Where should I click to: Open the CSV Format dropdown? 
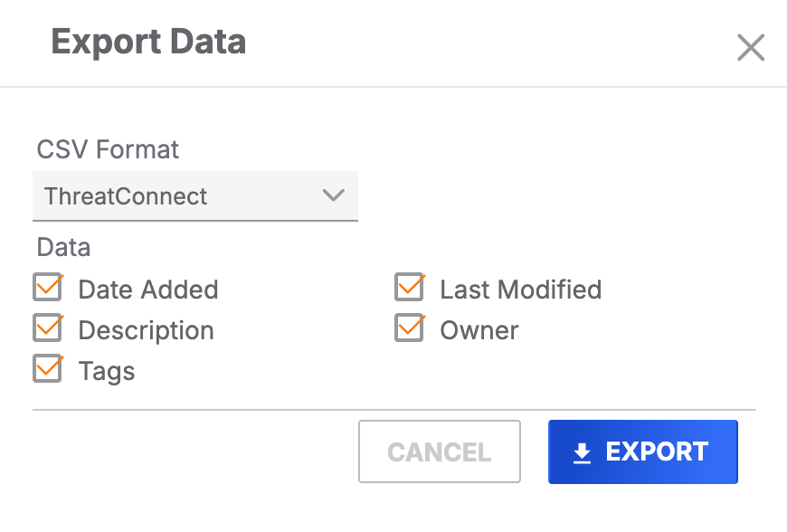pyautogui.click(x=195, y=196)
